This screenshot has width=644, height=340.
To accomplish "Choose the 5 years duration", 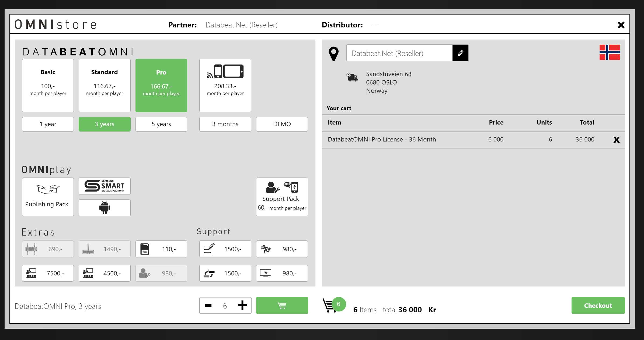I will coord(161,124).
